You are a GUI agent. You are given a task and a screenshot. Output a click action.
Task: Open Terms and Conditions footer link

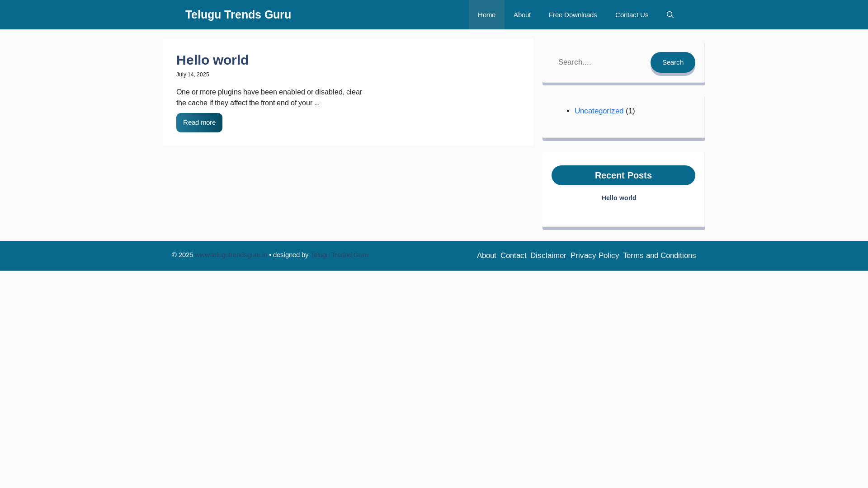[x=659, y=256]
